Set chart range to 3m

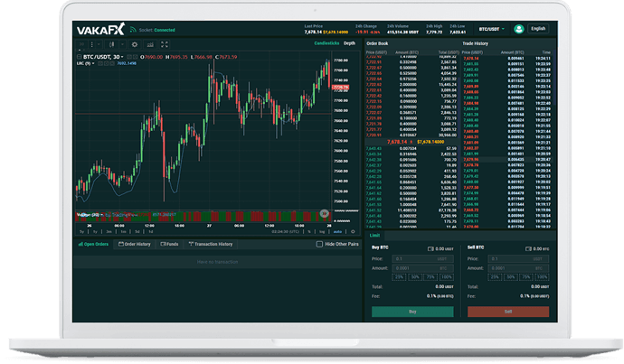point(109,231)
